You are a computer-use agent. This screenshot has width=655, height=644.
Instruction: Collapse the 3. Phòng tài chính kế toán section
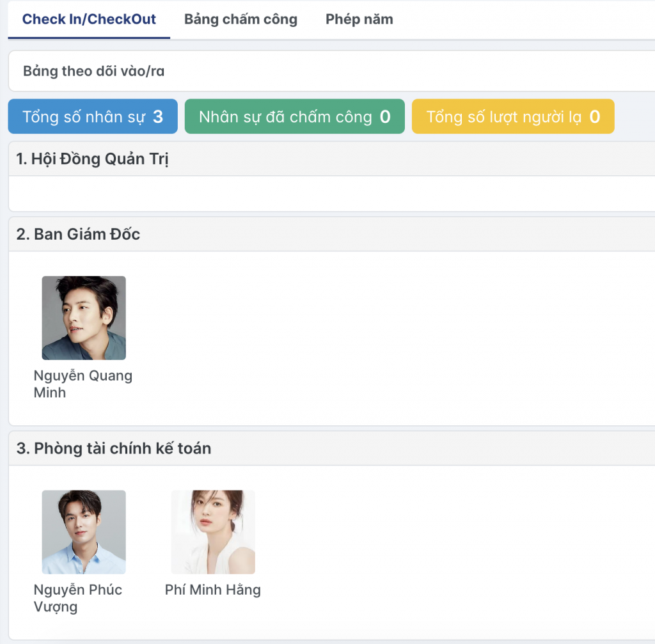(114, 448)
